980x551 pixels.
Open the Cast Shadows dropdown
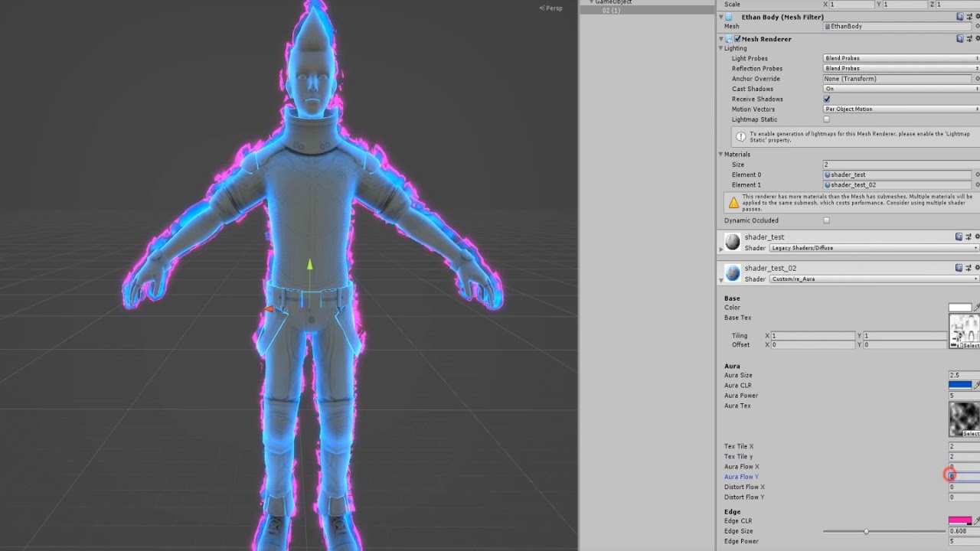coord(901,89)
